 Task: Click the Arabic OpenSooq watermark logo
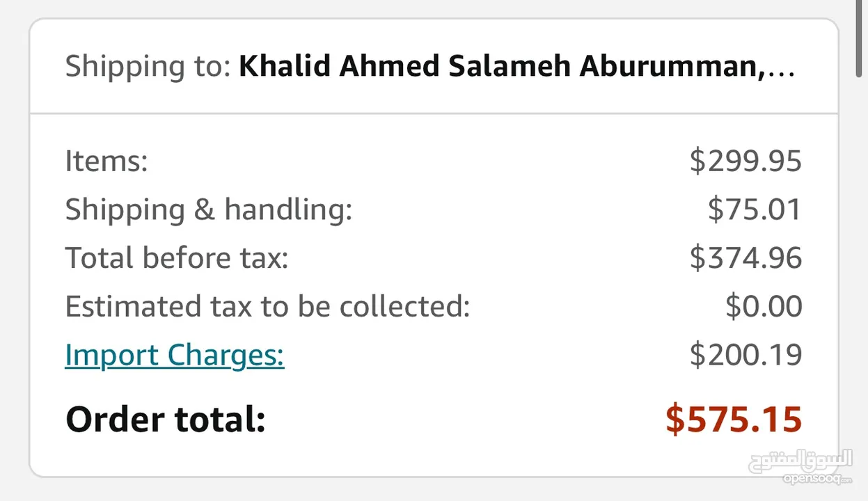(800, 462)
